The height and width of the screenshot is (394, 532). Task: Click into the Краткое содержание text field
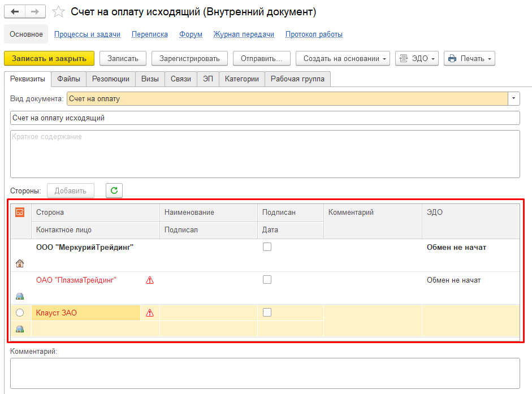(x=265, y=154)
